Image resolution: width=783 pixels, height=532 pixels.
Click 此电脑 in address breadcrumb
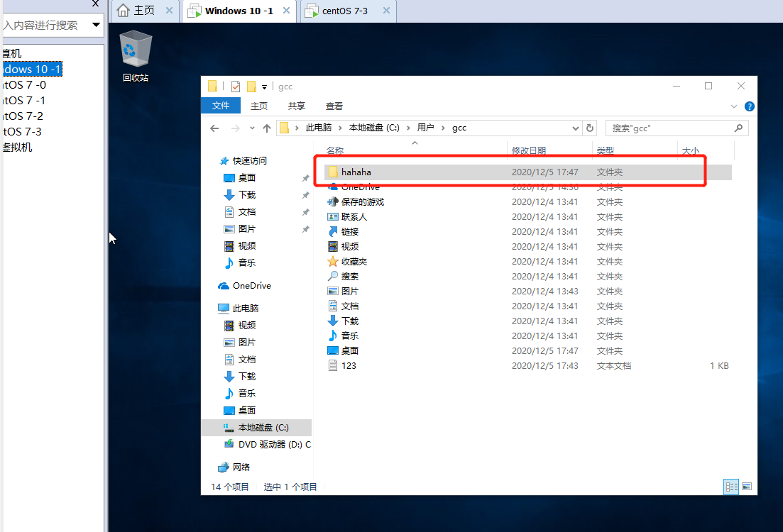(x=319, y=128)
